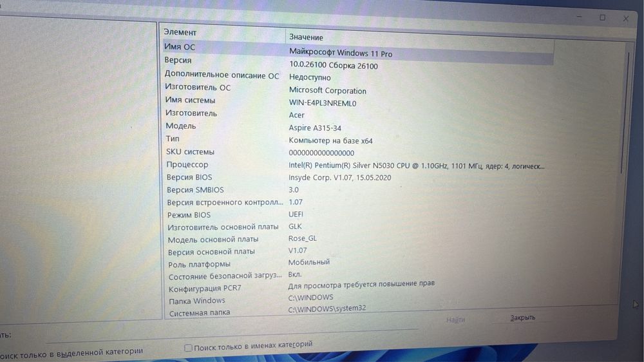Select the 'Версия SMBIOS' row label
The width and height of the screenshot is (644, 362).
(x=195, y=190)
